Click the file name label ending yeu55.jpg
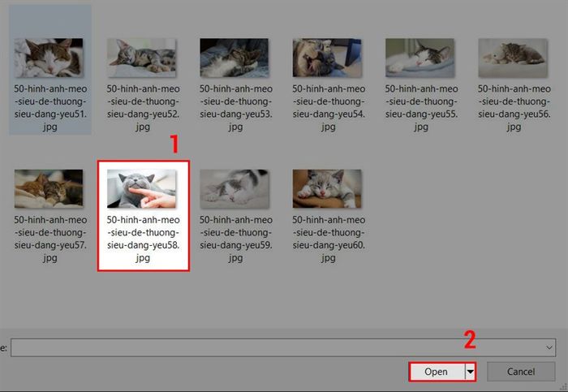The width and height of the screenshot is (568, 392). (x=421, y=108)
